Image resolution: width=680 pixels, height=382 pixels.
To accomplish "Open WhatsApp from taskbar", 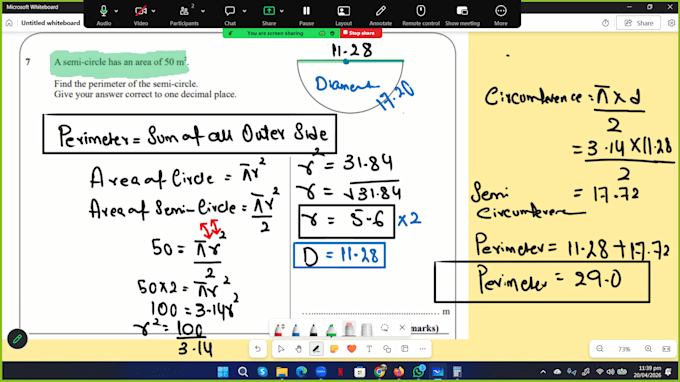I will pos(418,372).
